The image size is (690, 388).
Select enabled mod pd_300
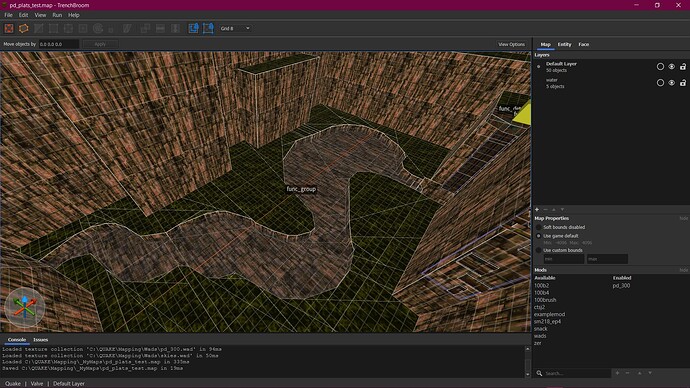(x=621, y=286)
